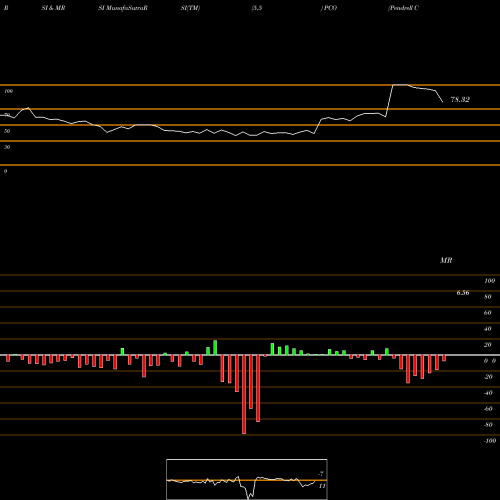This screenshot has height=500, width=500.
Task: Click the -40 label on the MR axis
Action: click(x=488, y=393)
